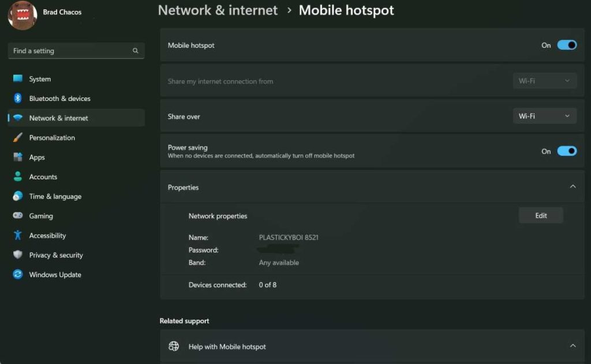Viewport: 591px width, 364px height.
Task: Open the Share over Wi-Fi dropdown
Action: tap(544, 116)
